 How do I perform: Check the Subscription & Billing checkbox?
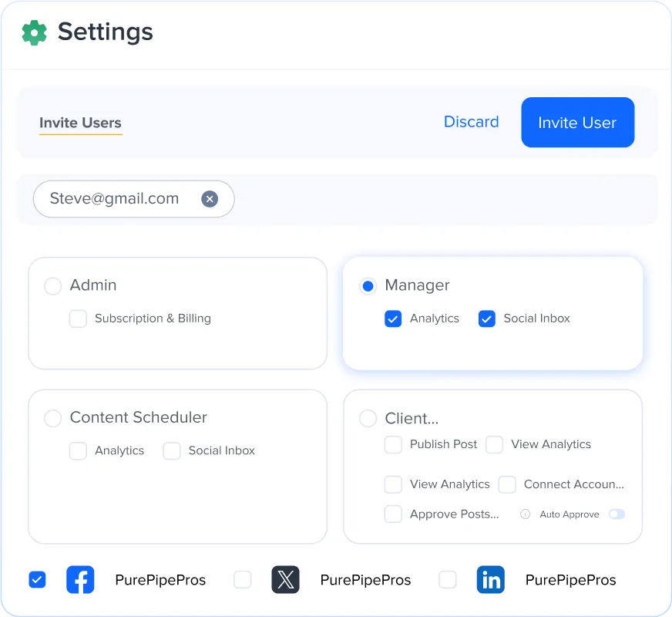[78, 319]
